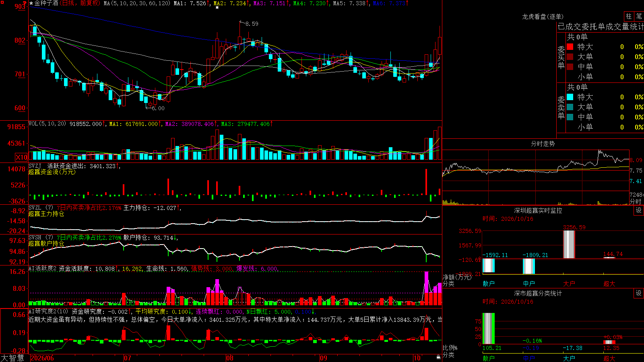
Task: Click the 散户持仓: 93.714 readout
Action: [x=148, y=237]
